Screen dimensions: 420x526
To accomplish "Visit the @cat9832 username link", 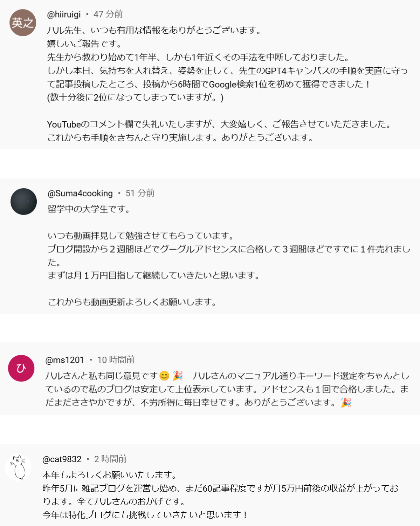I will click(62, 459).
